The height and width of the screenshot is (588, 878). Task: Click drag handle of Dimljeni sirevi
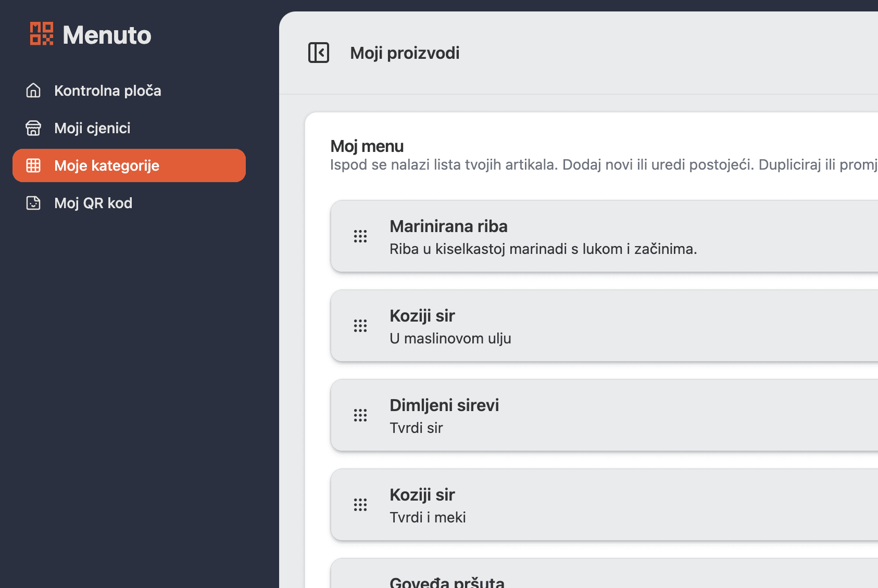[x=360, y=415]
